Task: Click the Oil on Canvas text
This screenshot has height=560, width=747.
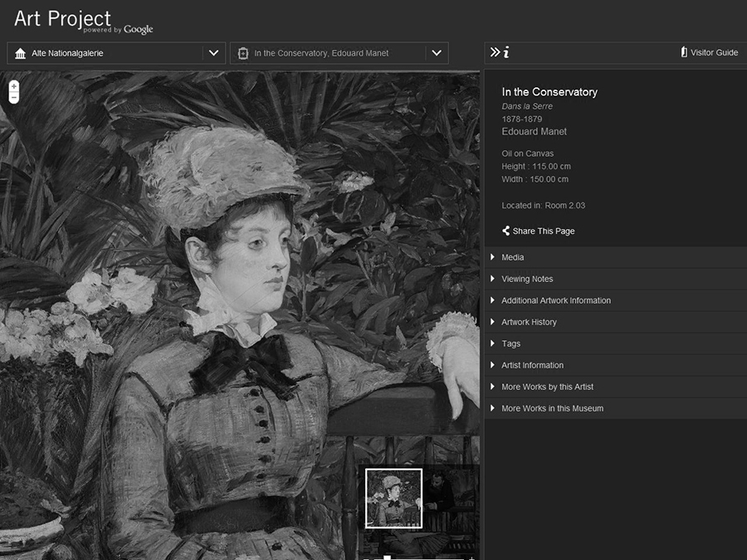Action: point(527,153)
